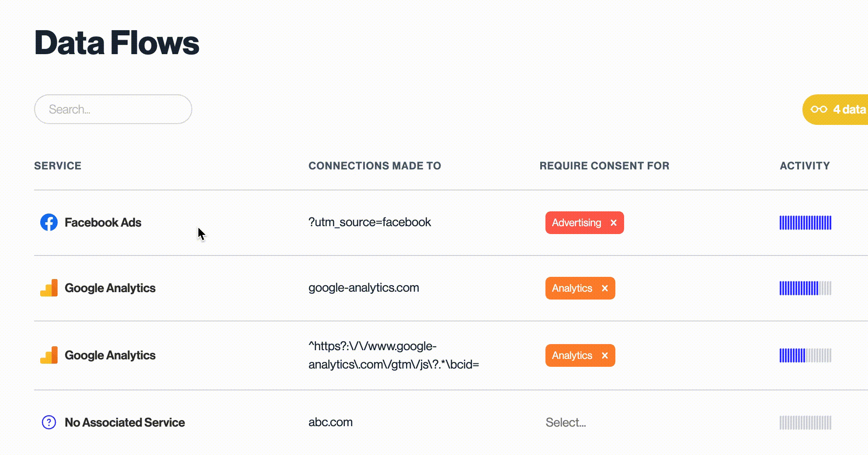Click the Facebook Ads logo icon
The width and height of the screenshot is (868, 455).
(x=49, y=222)
